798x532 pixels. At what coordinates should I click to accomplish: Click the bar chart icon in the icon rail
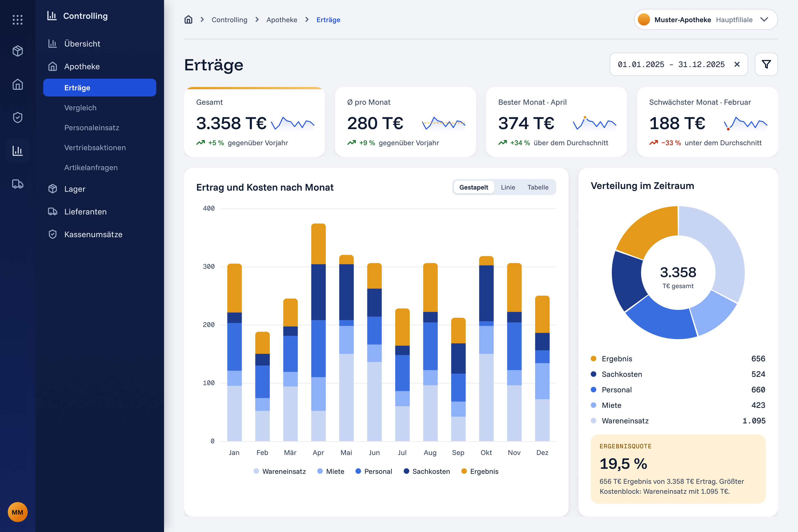(18, 151)
